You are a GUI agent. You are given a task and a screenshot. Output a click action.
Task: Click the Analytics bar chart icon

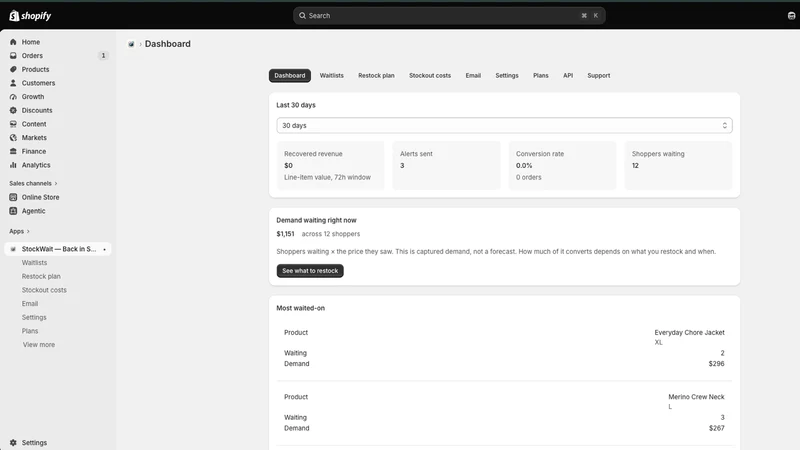click(13, 165)
